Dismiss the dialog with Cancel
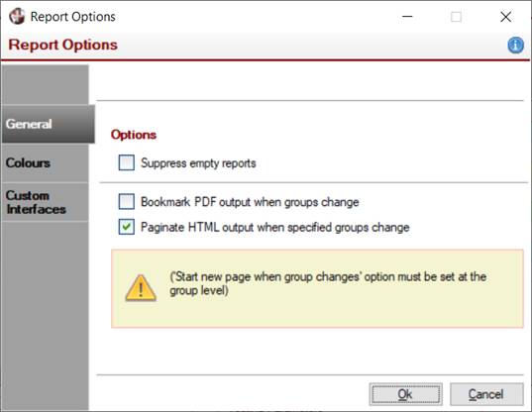The height and width of the screenshot is (412, 532). coord(486,394)
